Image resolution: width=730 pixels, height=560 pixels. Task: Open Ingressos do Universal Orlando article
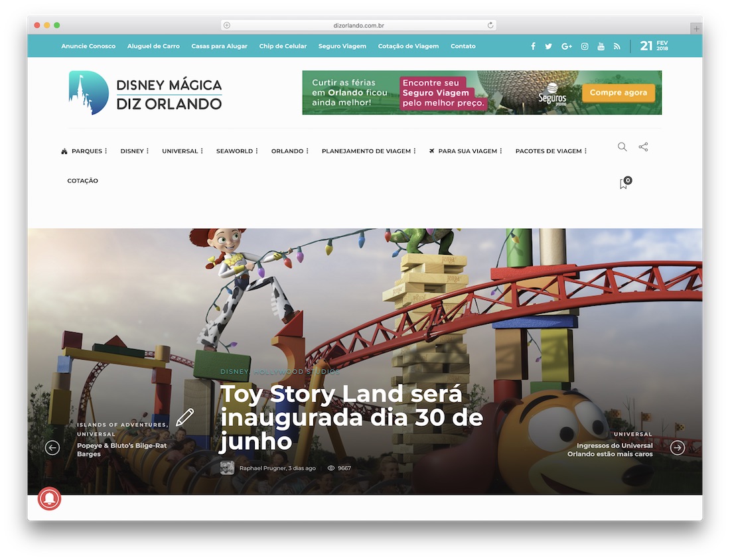(610, 450)
